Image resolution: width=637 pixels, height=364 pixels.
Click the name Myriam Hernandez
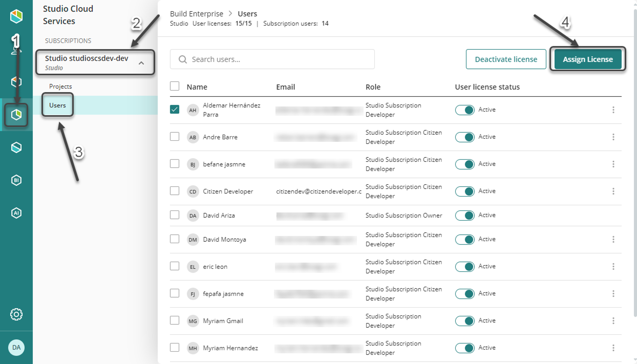tap(231, 348)
